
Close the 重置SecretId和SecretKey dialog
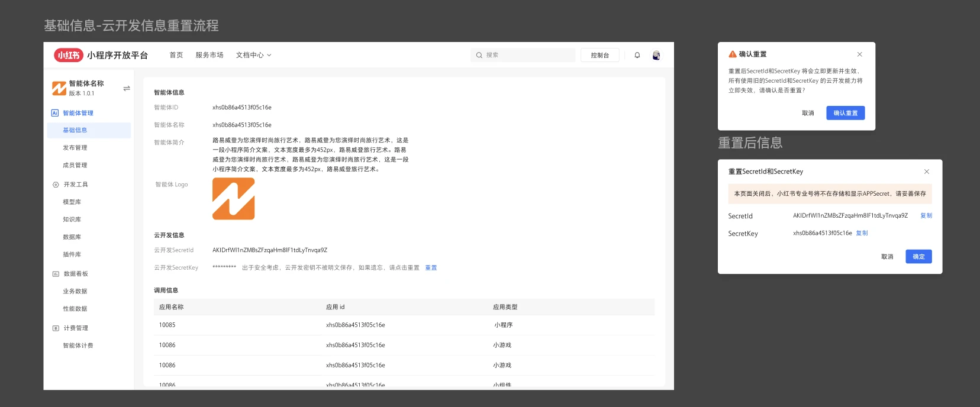point(926,172)
